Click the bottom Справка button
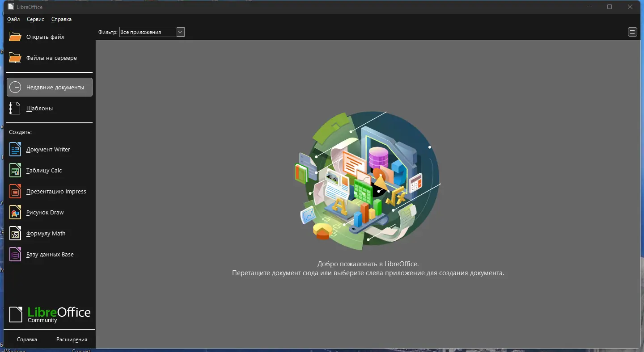 click(x=27, y=339)
